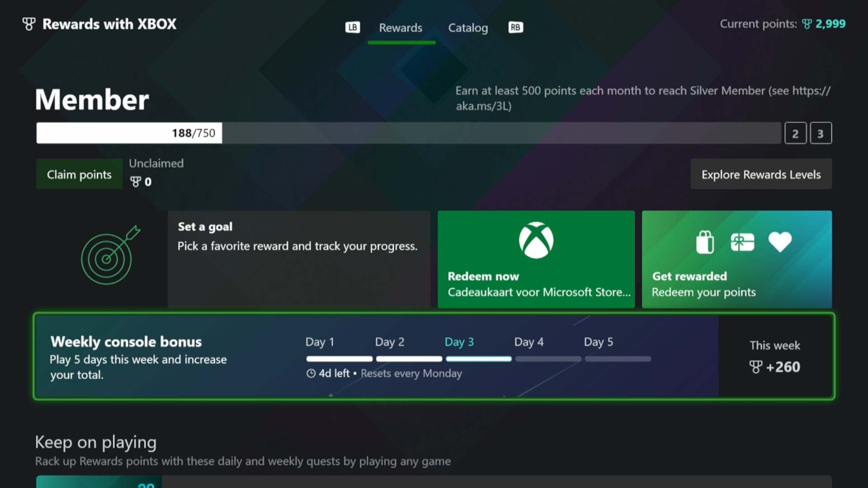The height and width of the screenshot is (488, 868).
Task: Open Redeem now Cadeaukaart card
Action: coord(536,259)
